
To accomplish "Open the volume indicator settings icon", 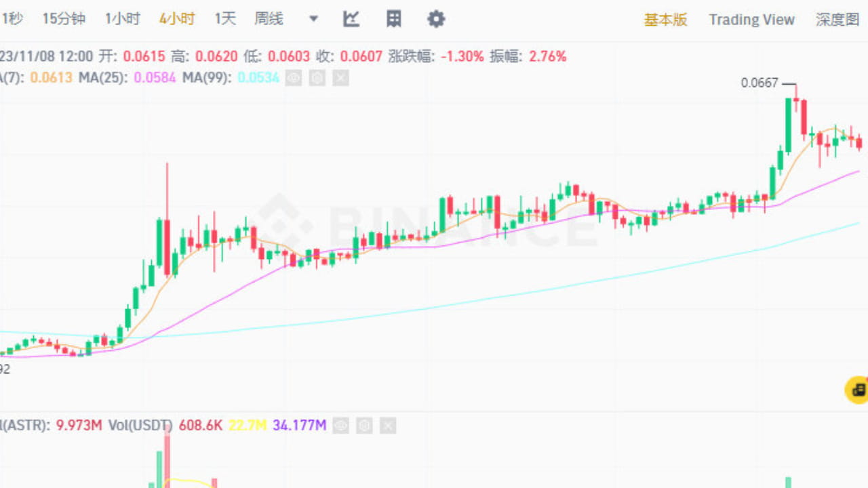I will coord(363,426).
